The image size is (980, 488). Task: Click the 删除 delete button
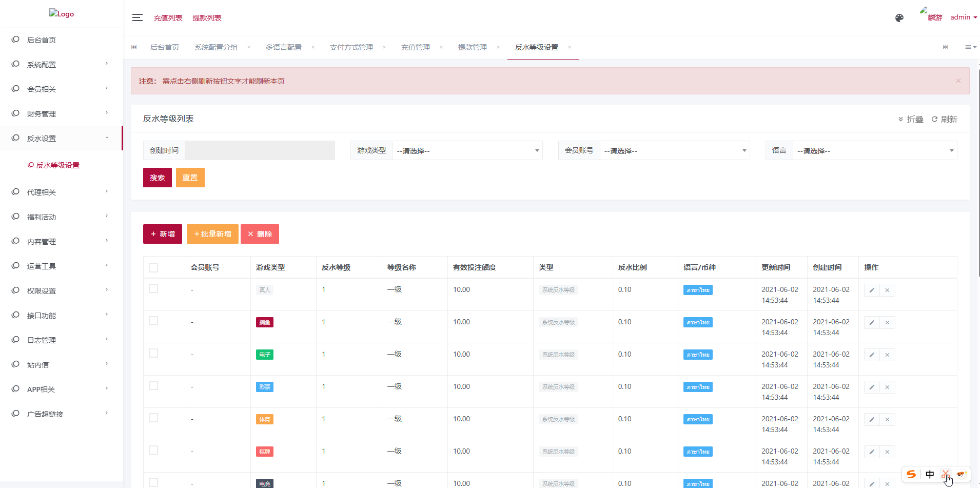tap(260, 234)
